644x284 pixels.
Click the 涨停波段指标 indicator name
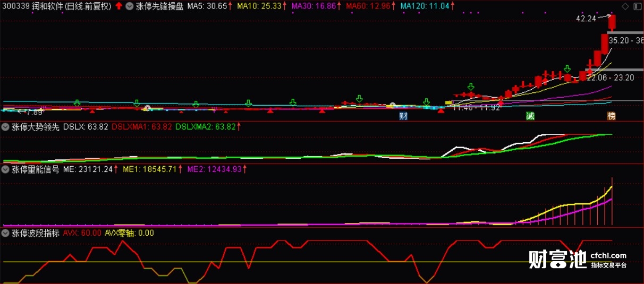point(35,233)
